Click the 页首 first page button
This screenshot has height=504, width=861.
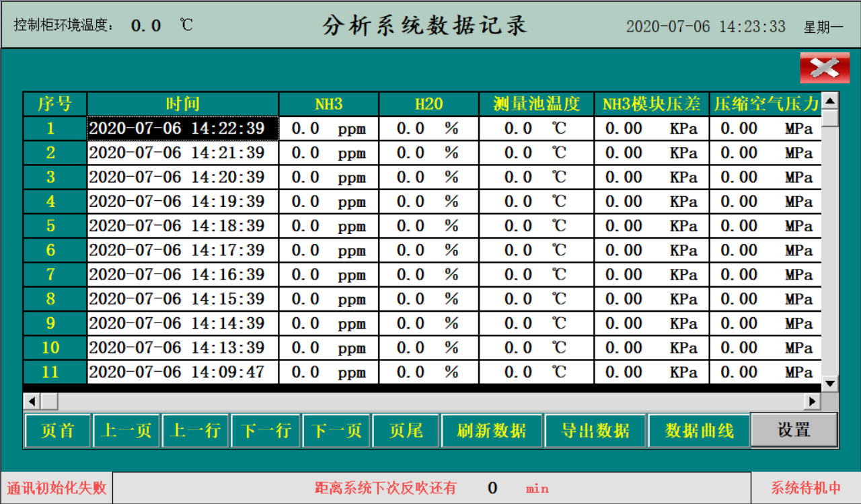click(58, 431)
